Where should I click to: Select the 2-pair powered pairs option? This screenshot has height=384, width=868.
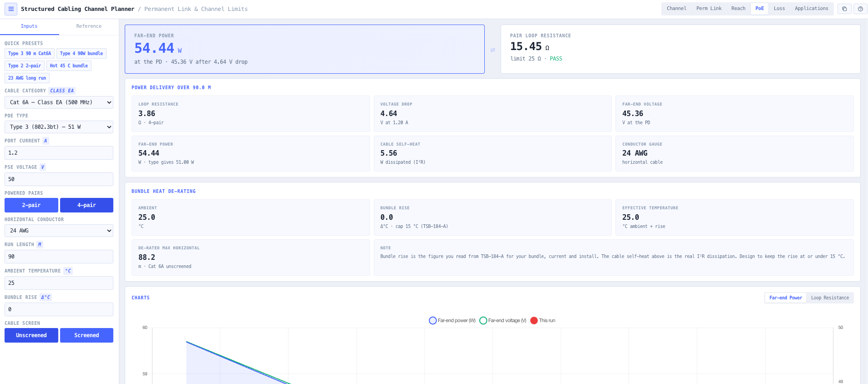(31, 205)
